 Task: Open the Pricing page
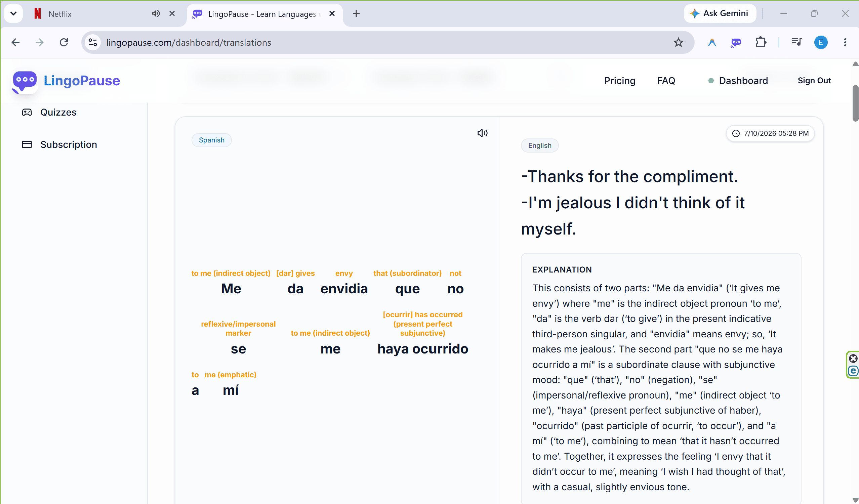pos(620,81)
